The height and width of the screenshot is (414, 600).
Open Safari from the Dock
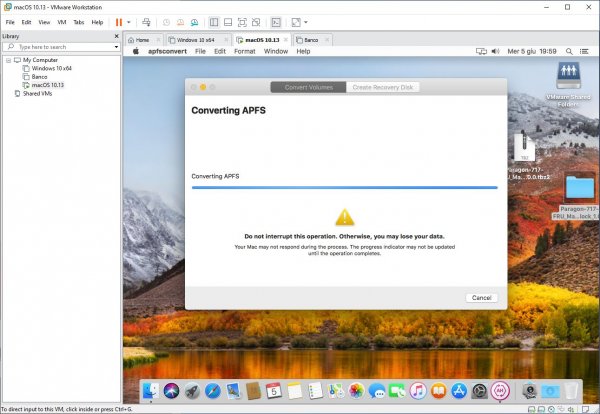(x=213, y=391)
